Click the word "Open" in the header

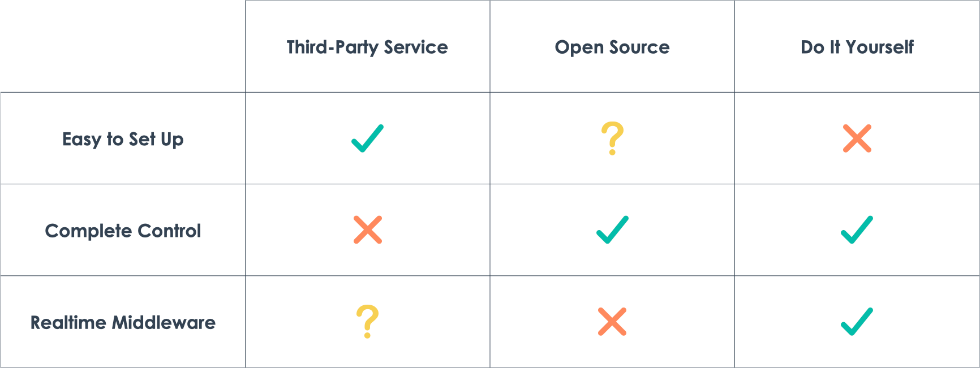click(x=579, y=47)
